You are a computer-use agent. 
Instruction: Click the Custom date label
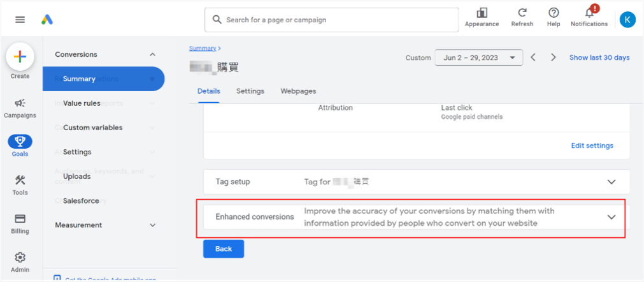[418, 57]
